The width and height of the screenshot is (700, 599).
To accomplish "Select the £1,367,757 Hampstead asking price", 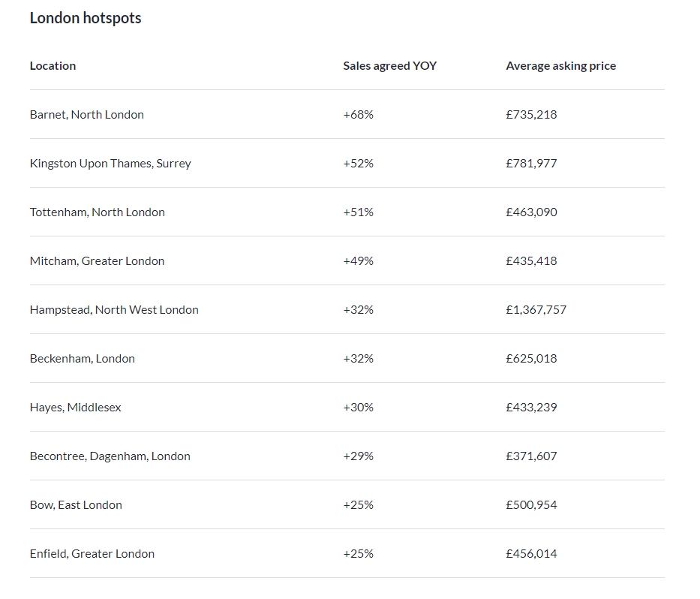I will tap(536, 309).
